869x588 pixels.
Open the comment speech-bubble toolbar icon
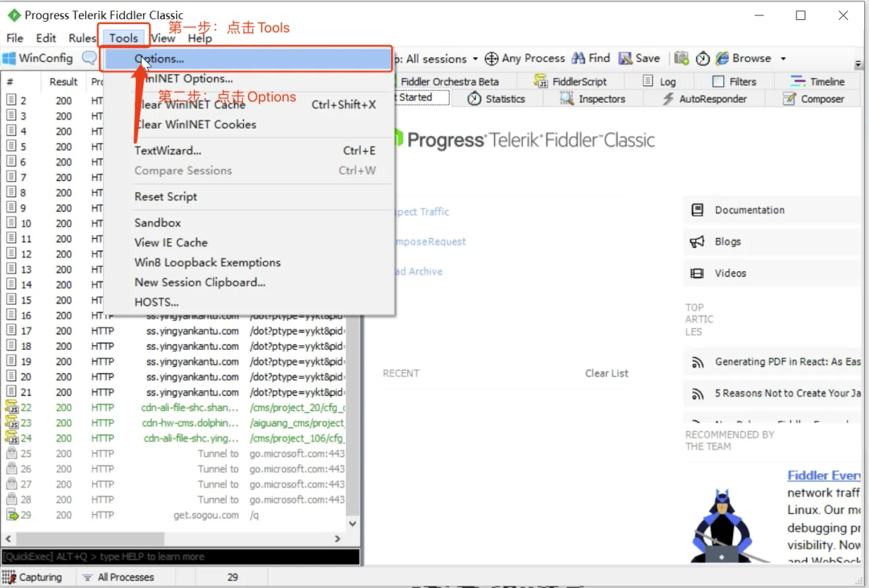coord(89,58)
